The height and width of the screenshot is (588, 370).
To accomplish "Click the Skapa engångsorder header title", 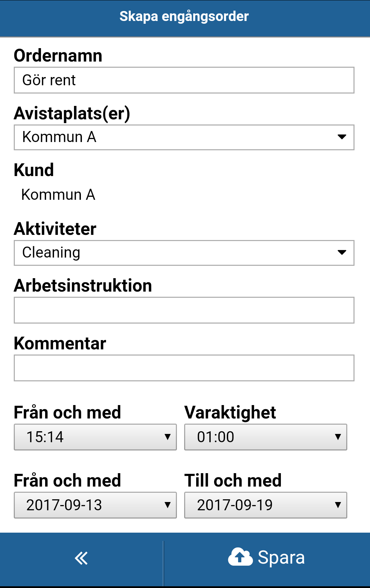I will click(184, 17).
